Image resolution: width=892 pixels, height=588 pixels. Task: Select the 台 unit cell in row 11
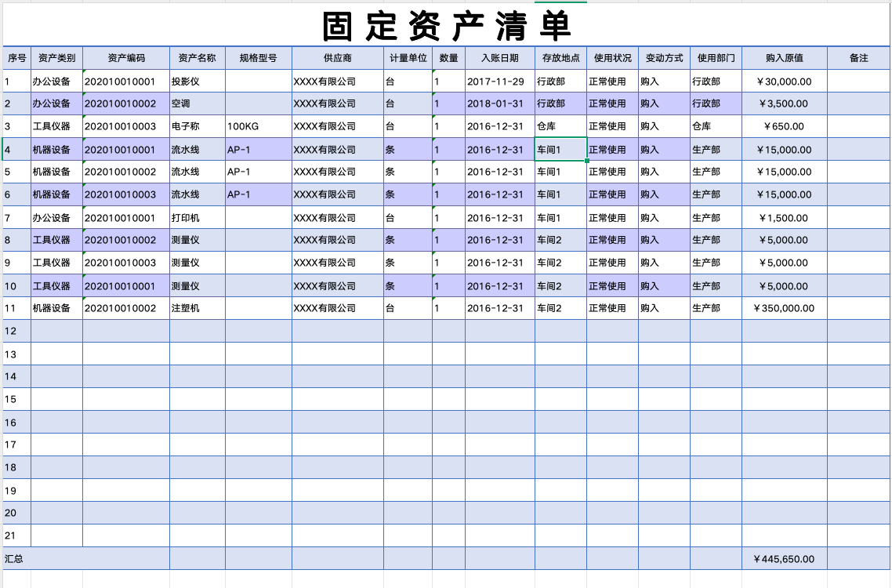tap(408, 308)
